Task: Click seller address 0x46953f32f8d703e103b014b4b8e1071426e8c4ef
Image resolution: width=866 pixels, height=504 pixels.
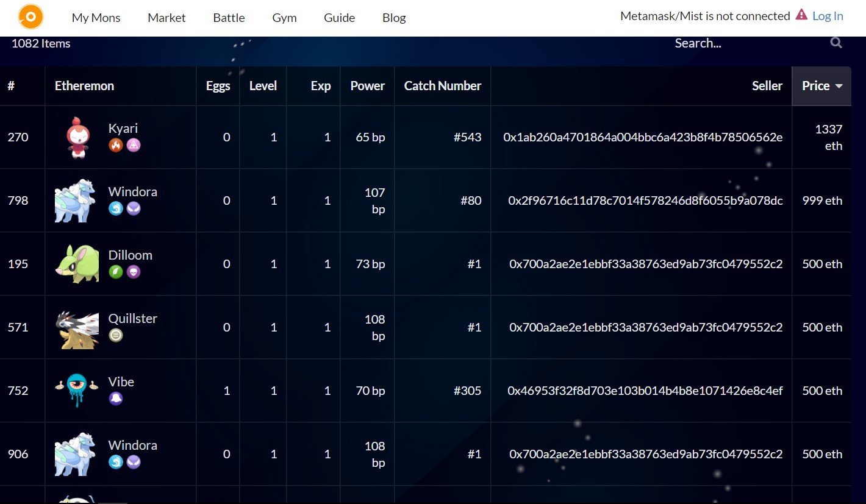Action: click(645, 391)
